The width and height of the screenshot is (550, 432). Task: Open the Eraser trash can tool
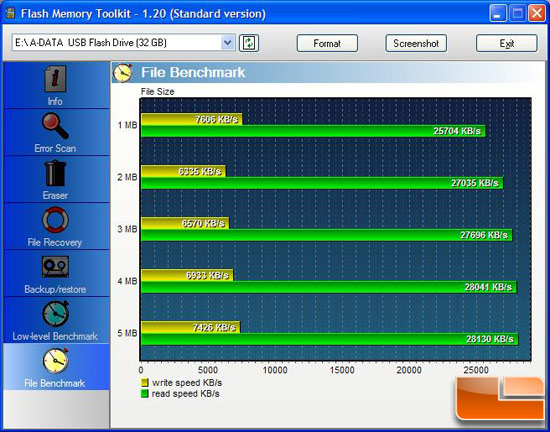55,173
